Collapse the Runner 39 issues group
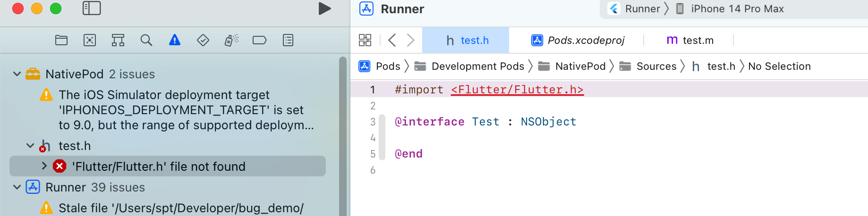The height and width of the screenshot is (216, 868). (x=17, y=187)
